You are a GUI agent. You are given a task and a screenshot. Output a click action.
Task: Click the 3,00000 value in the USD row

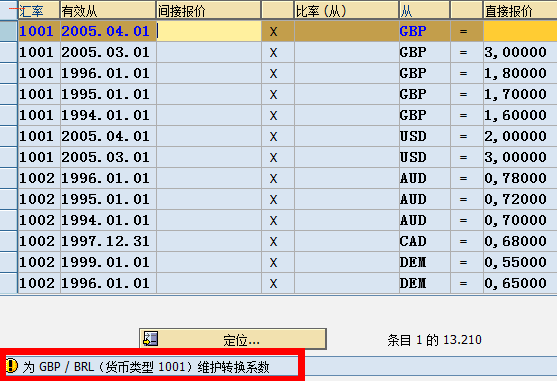[x=515, y=157]
